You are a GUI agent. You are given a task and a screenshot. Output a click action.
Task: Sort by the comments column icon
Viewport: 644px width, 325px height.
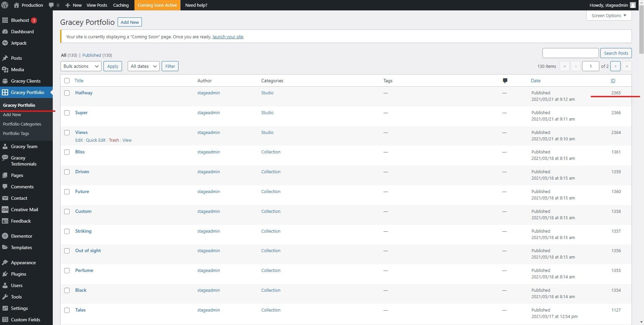(505, 81)
